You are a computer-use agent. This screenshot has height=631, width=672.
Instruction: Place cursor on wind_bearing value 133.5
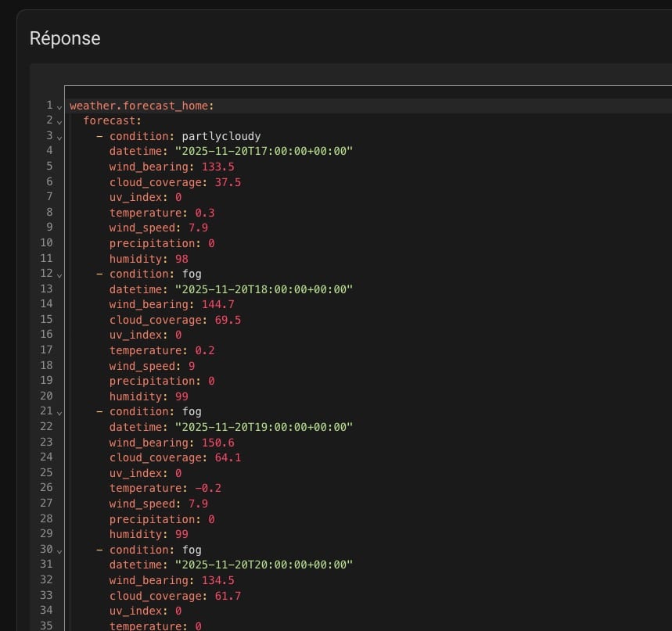click(217, 167)
